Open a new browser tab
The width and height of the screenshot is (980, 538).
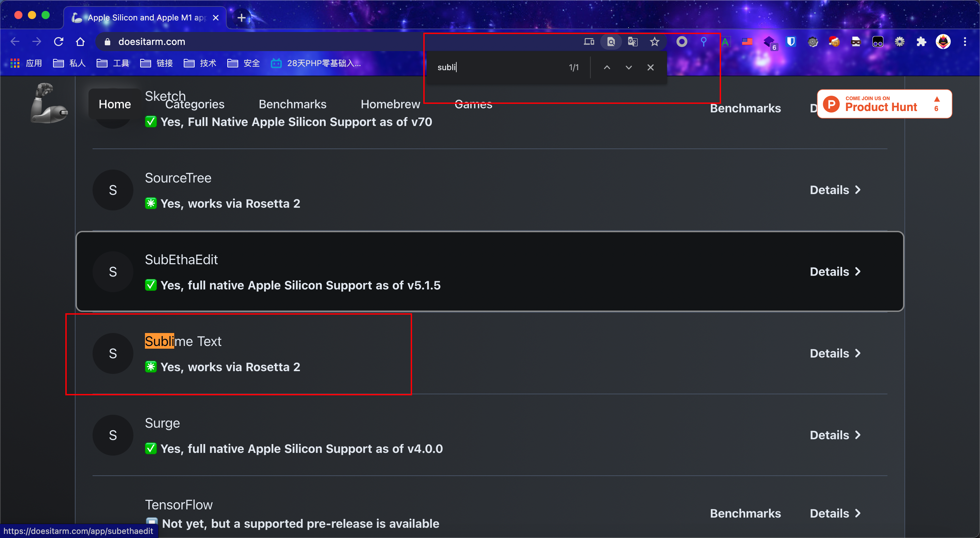(x=241, y=17)
